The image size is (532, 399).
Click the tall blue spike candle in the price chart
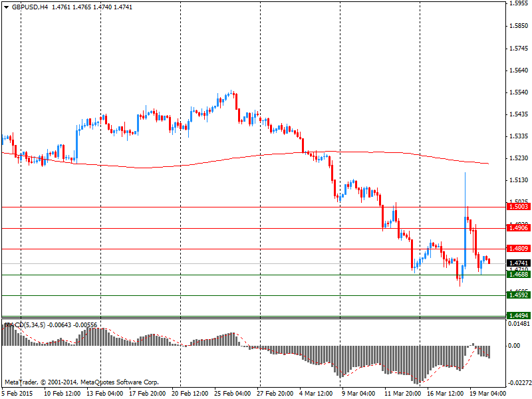465,219
